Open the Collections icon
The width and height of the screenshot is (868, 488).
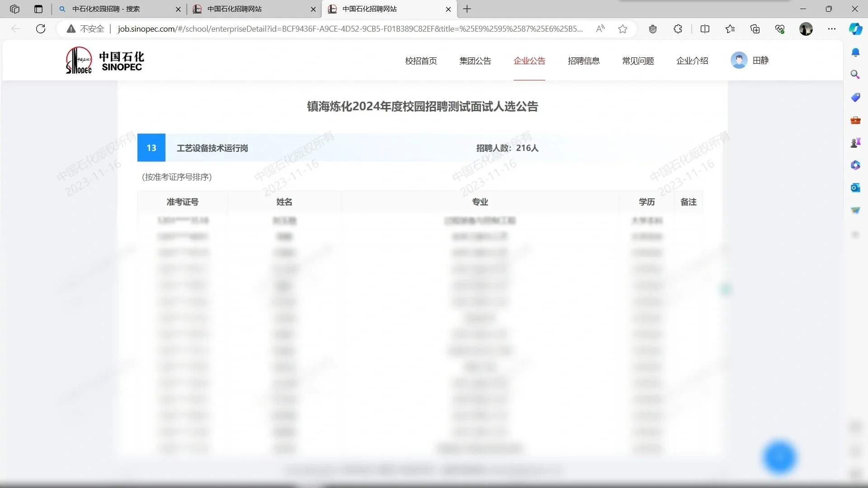tap(755, 29)
